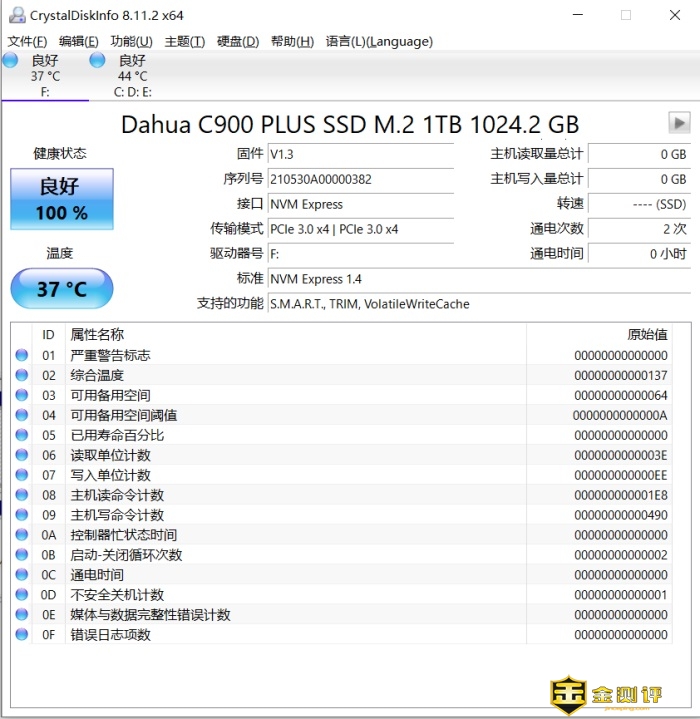Select the C: D: E: disk tab
This screenshot has width=700, height=719.
(x=132, y=76)
